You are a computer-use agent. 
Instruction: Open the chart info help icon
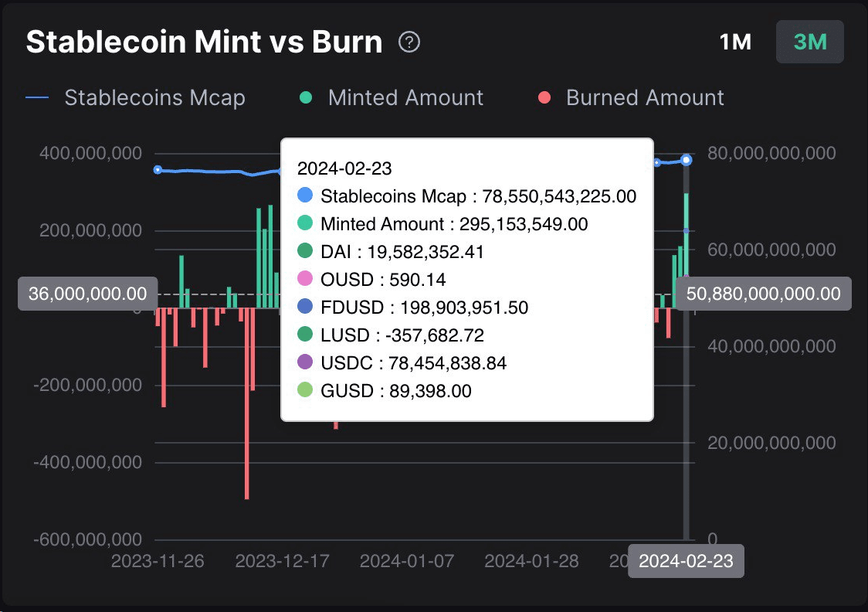tap(409, 42)
